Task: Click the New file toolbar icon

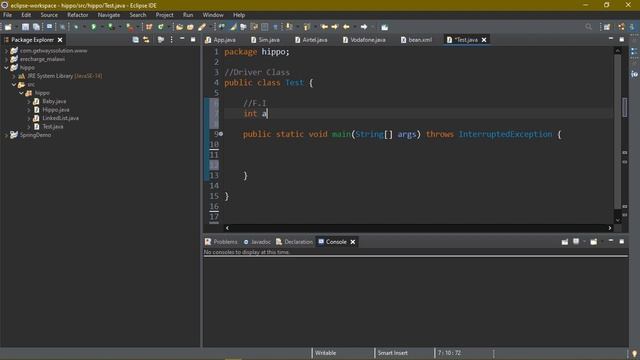Action: coord(8,27)
